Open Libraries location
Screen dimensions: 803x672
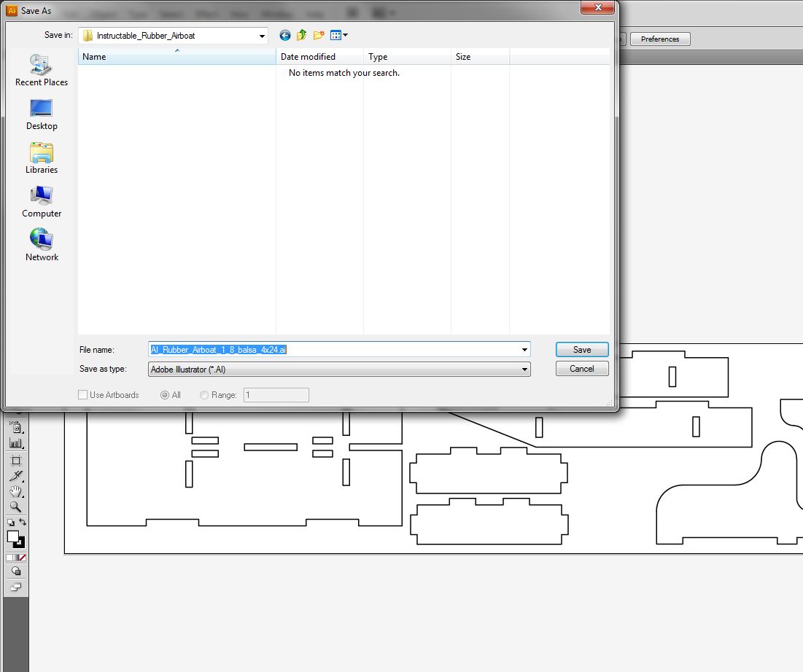coord(42,158)
